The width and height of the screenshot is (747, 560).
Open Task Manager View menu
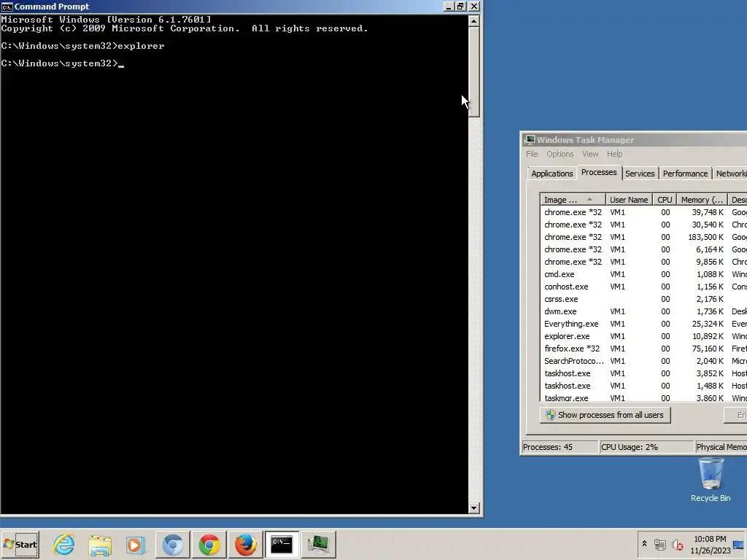589,154
